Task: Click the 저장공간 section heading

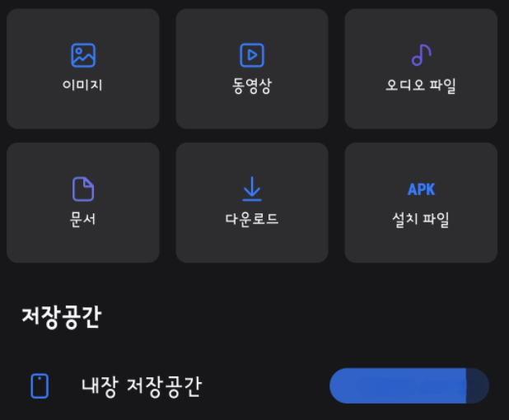Action: point(62,317)
